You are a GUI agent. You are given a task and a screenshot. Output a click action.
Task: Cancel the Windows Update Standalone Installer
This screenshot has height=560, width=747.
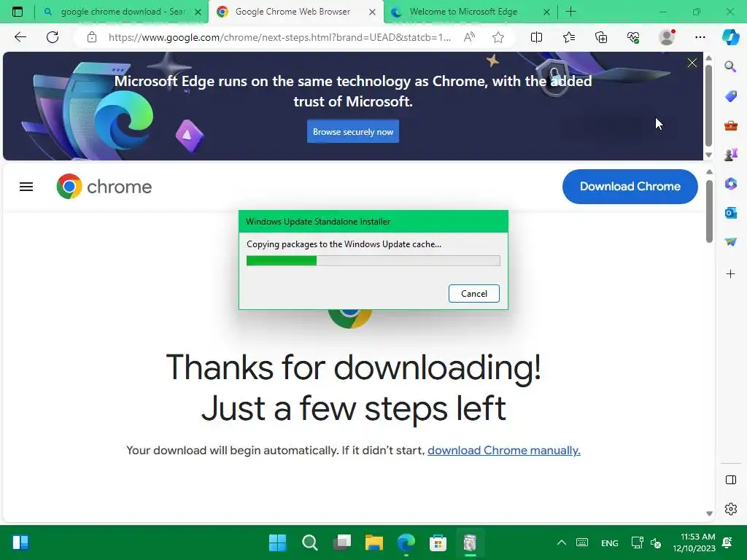473,293
